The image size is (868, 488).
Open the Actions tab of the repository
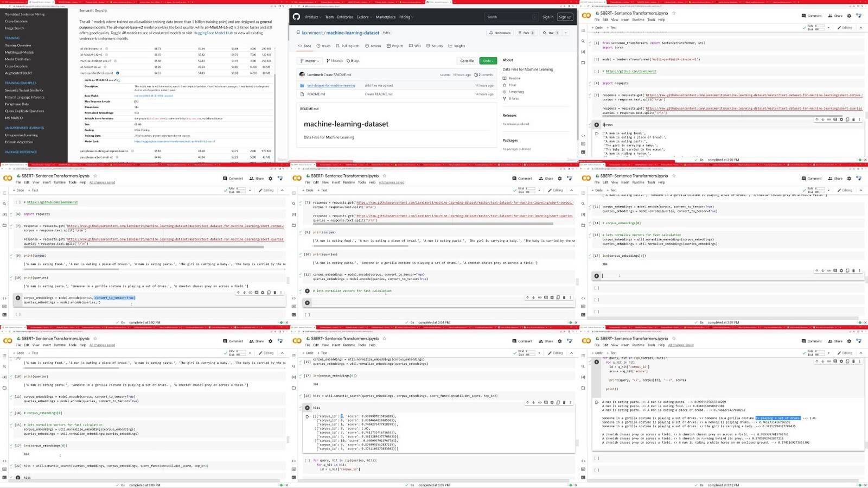pos(373,46)
